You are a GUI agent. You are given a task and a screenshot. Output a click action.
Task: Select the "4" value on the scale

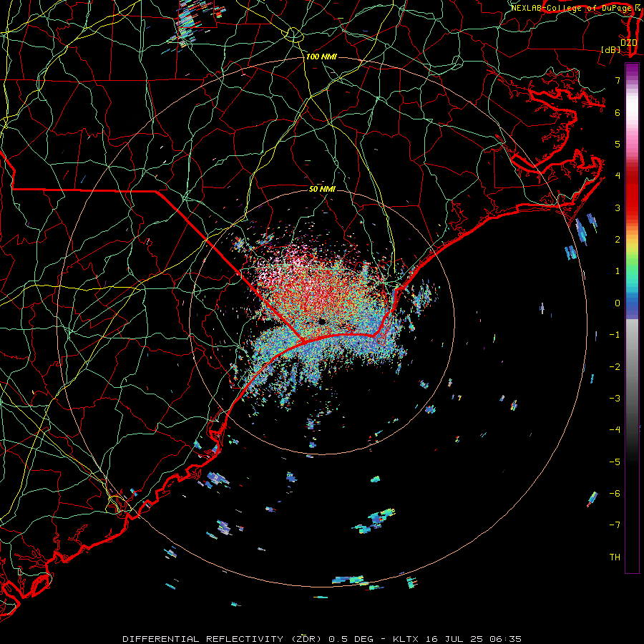[618, 176]
